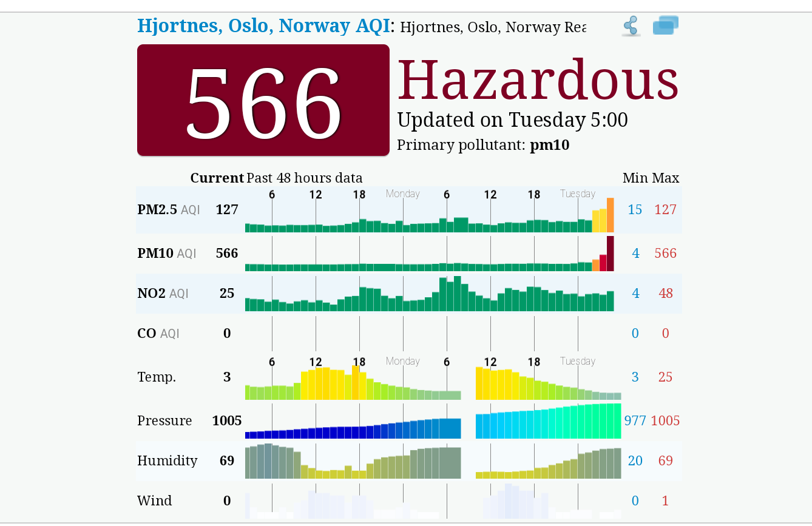This screenshot has width=812, height=526.
Task: Click the share icon next to title
Action: tap(631, 27)
